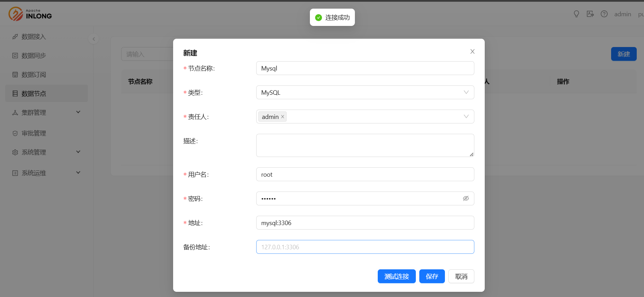Viewport: 644px width, 297px height.
Task: Expand the 责任人 dropdown arrow
Action: coord(466,117)
